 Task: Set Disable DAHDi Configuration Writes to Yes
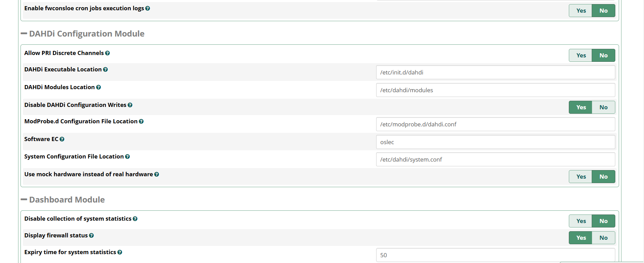pyautogui.click(x=580, y=107)
